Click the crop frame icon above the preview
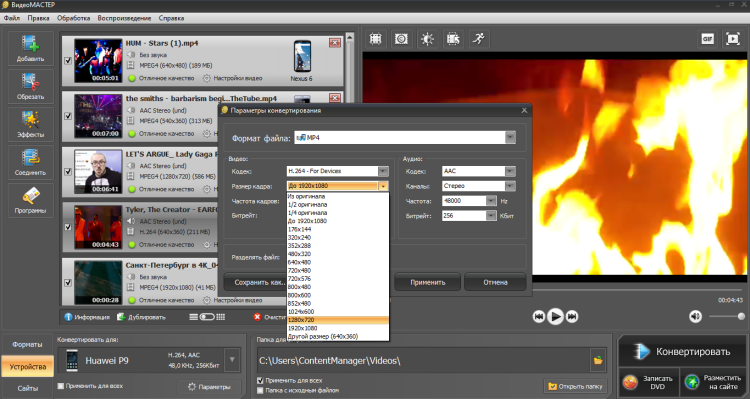Screen dimensions: 750x399 pyautogui.click(x=375, y=39)
